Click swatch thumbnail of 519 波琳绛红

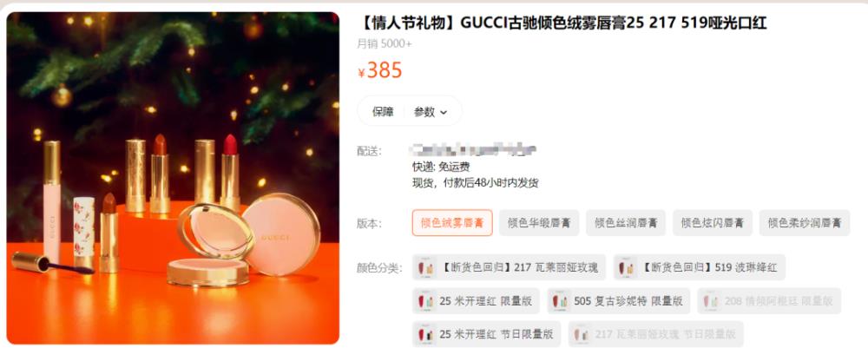(x=628, y=268)
